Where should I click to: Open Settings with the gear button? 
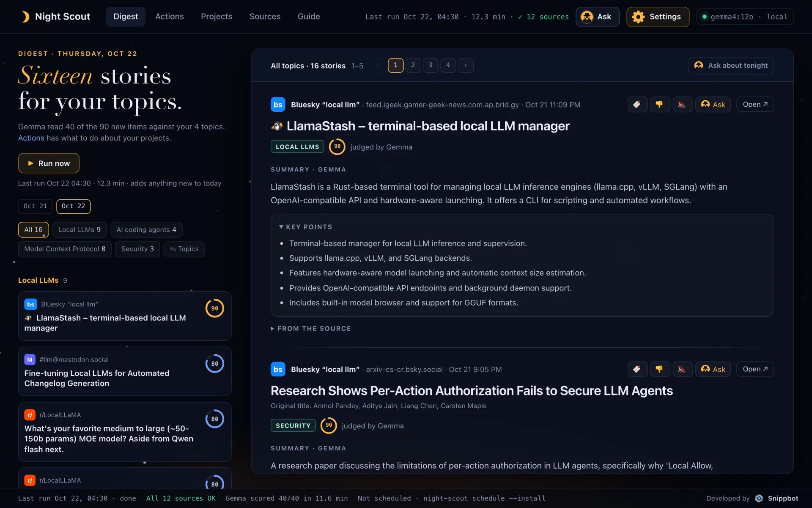[x=658, y=17]
